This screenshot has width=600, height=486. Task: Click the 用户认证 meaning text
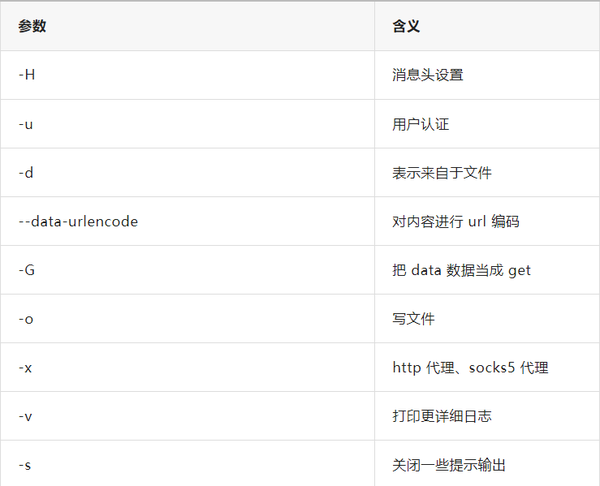coord(420,124)
